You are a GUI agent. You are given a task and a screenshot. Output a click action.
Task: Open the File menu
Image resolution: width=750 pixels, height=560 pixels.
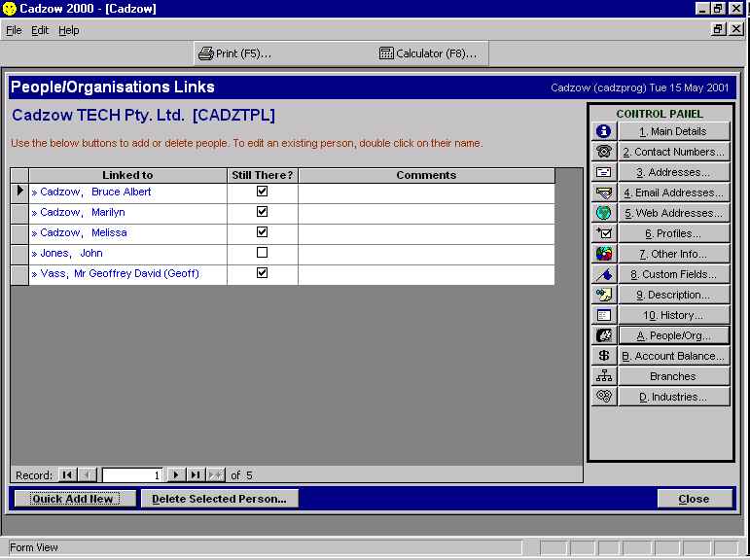(14, 30)
